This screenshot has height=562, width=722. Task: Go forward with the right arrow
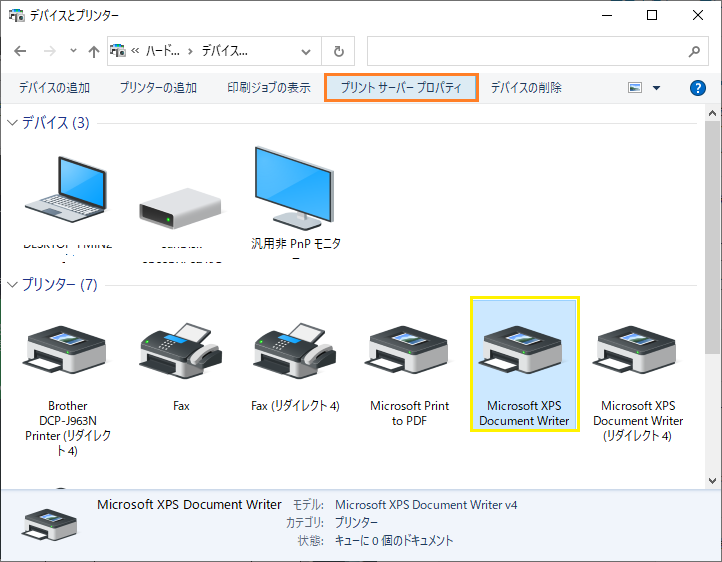tap(49, 51)
